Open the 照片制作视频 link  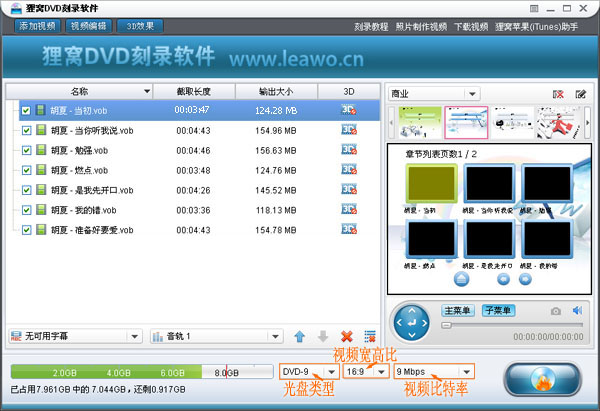tap(421, 27)
